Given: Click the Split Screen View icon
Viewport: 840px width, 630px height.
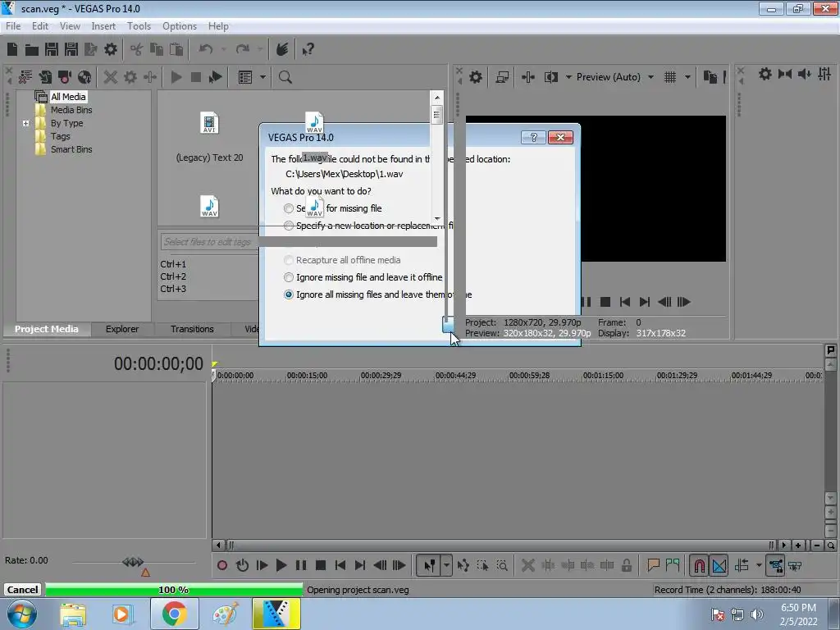Looking at the screenshot, I should (550, 77).
